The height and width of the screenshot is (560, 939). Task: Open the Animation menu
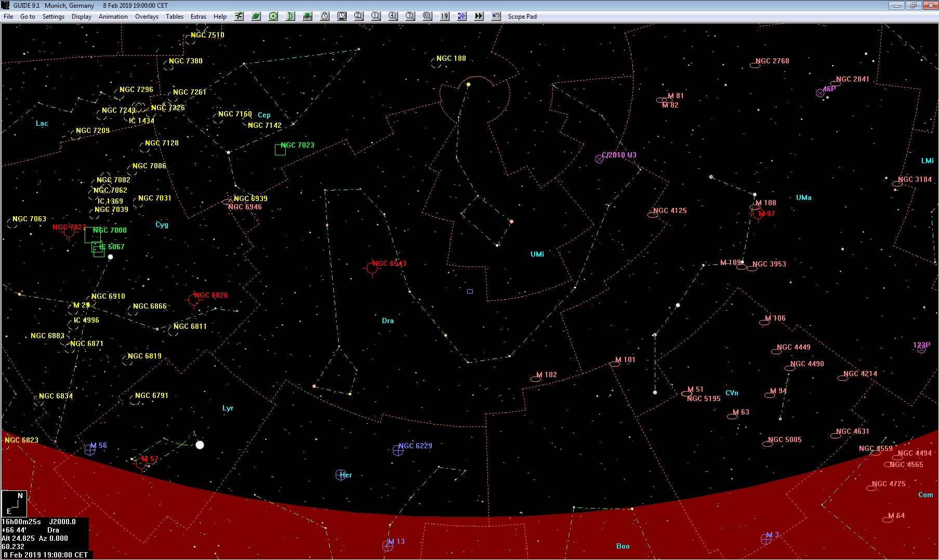[x=113, y=17]
